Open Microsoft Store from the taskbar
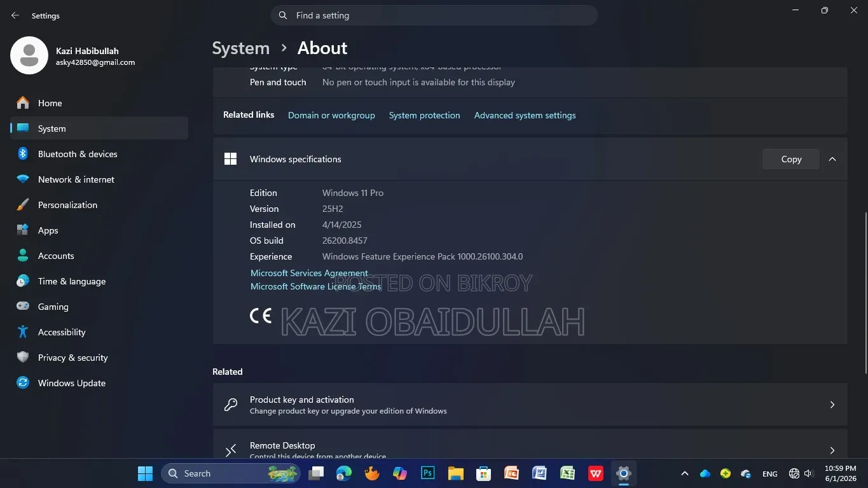 (x=484, y=473)
